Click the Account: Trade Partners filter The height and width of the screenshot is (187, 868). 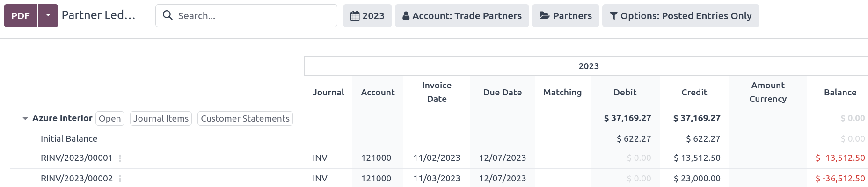[462, 16]
